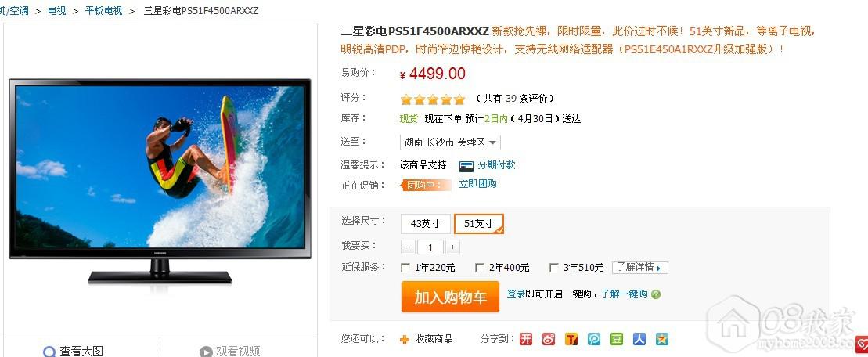868x357 pixels.
Task: Check the 3年510元 warranty option
Action: point(553,268)
